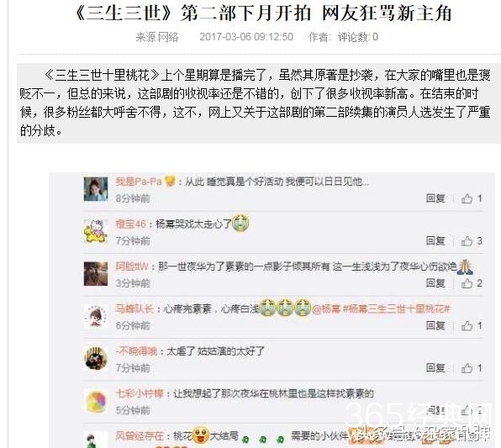The height and width of the screenshot is (448, 501).
Task: Reply to the 杨幂哭戏太走心了 comment
Action: (435, 241)
